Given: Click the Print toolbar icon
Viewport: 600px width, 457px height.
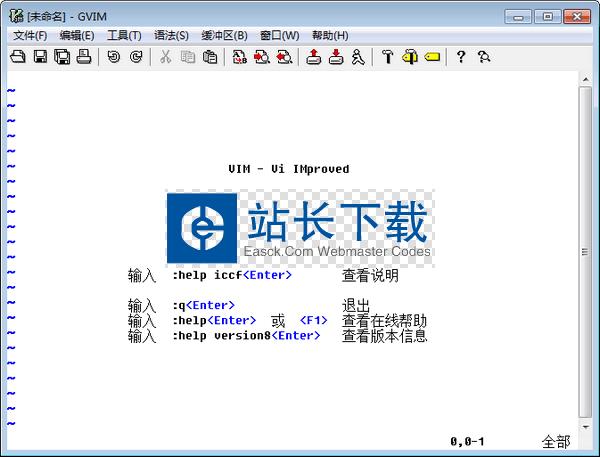Looking at the screenshot, I should (84, 57).
